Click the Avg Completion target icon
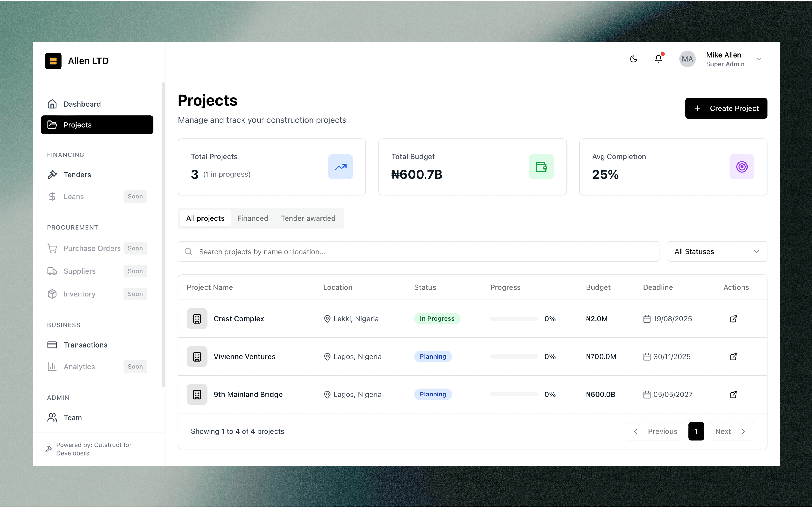This screenshot has width=812, height=507. click(742, 167)
